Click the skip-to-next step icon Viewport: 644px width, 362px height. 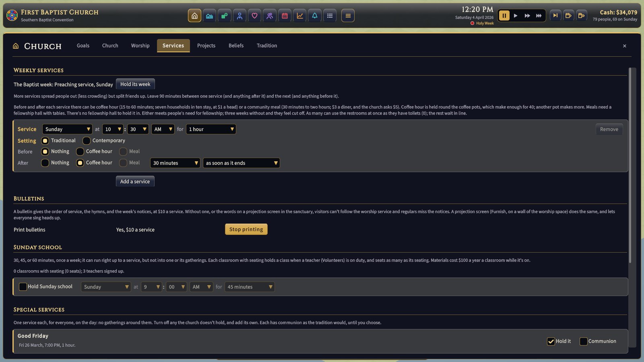click(x=555, y=16)
